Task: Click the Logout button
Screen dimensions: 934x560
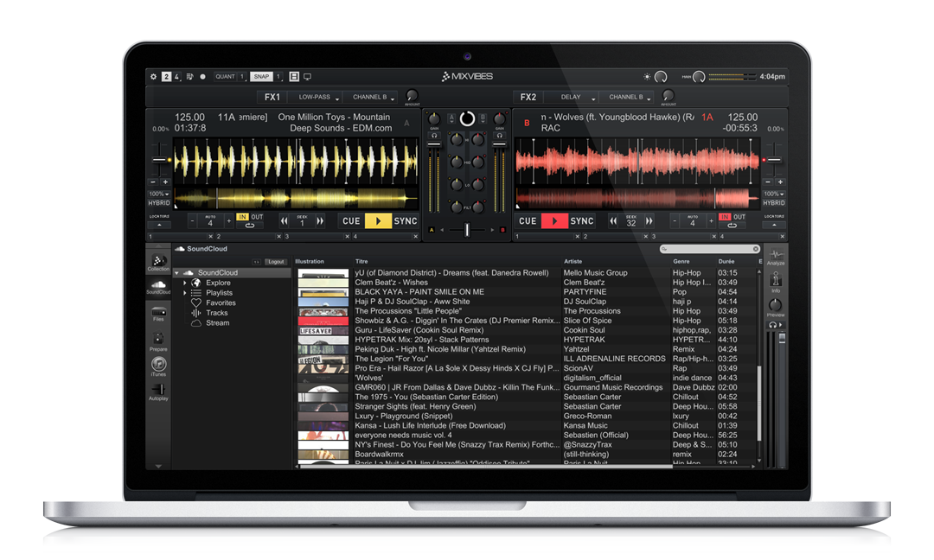Action: 276,262
